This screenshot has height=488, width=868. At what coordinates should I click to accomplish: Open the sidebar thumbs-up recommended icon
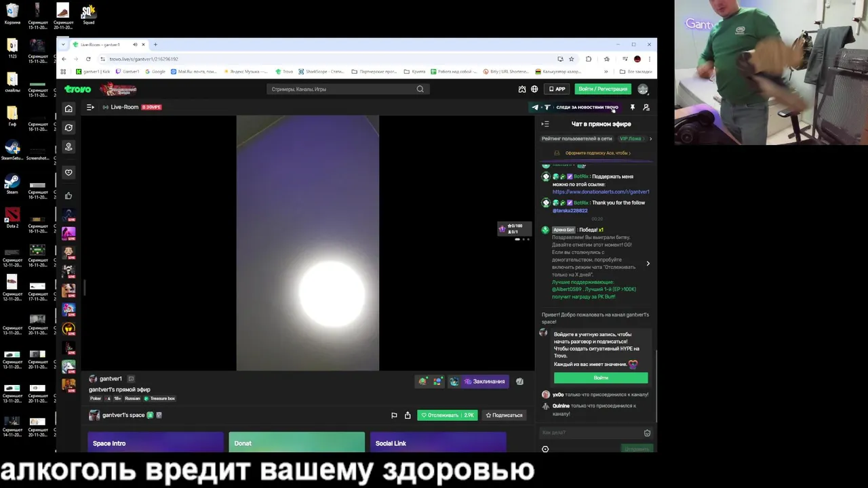[68, 196]
